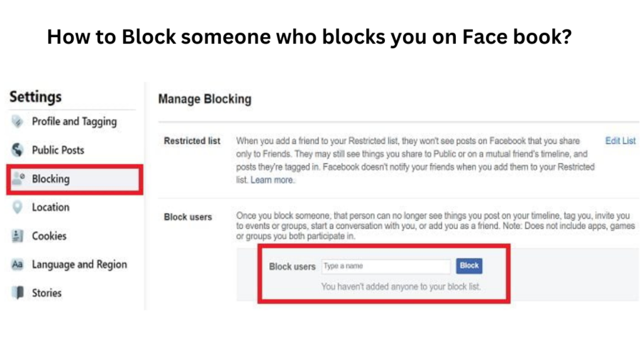The height and width of the screenshot is (362, 644).
Task: Navigate to the Stories settings section
Action: point(47,293)
